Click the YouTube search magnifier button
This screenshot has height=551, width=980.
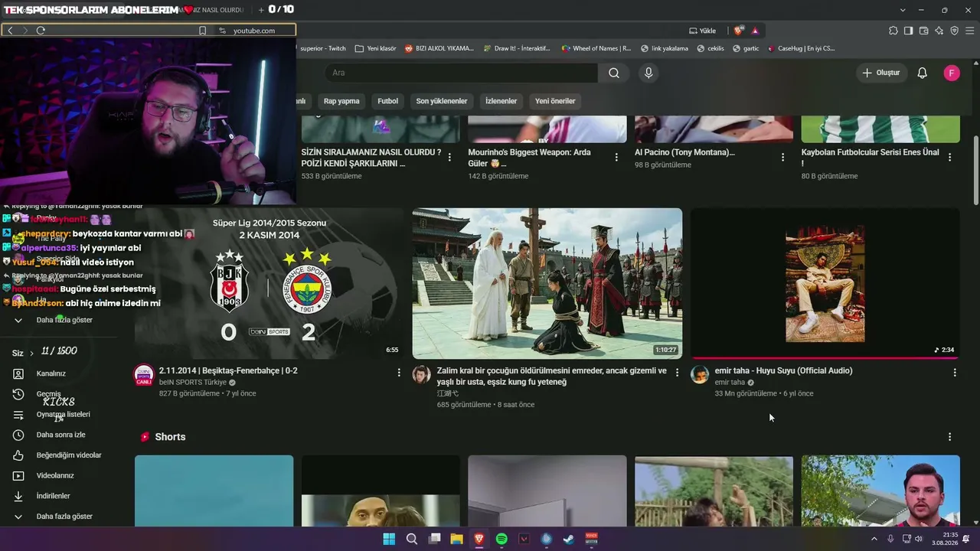[x=614, y=73]
